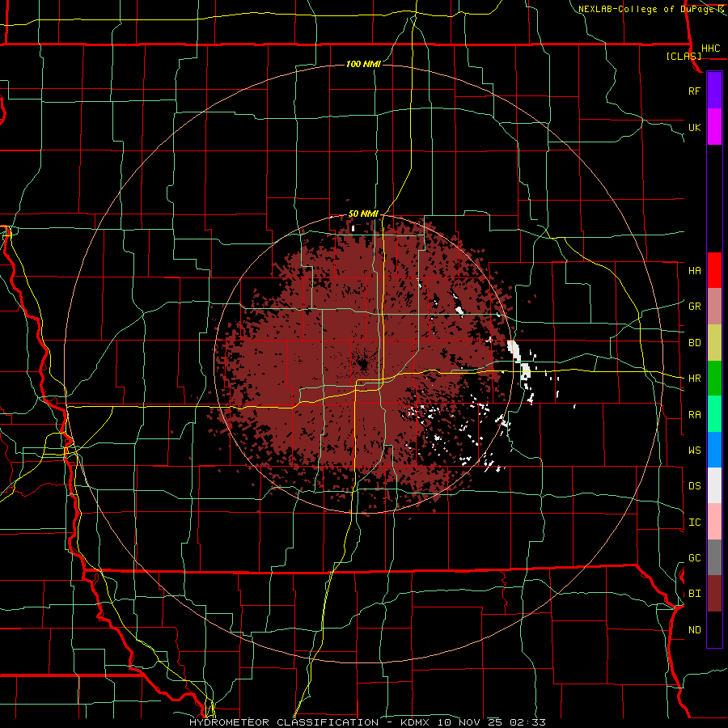This screenshot has width=728, height=728.
Task: Click the mint RA legend swatch
Action: click(714, 414)
